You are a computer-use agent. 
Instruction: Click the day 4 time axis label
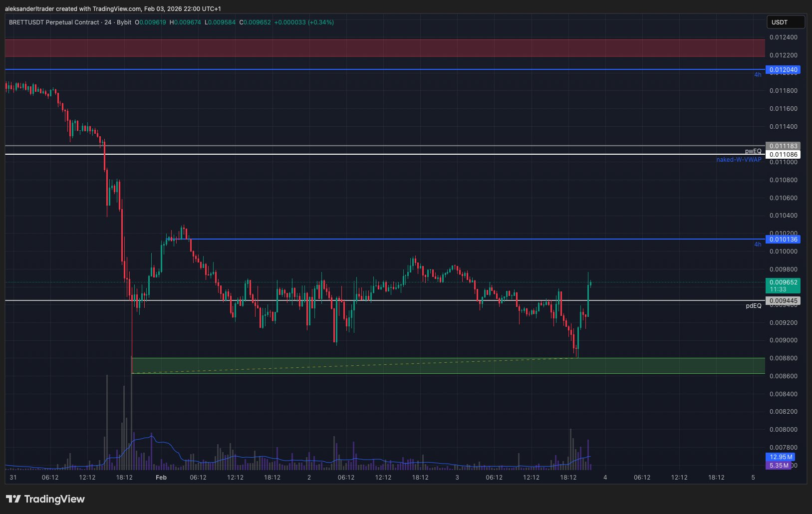[x=605, y=478]
